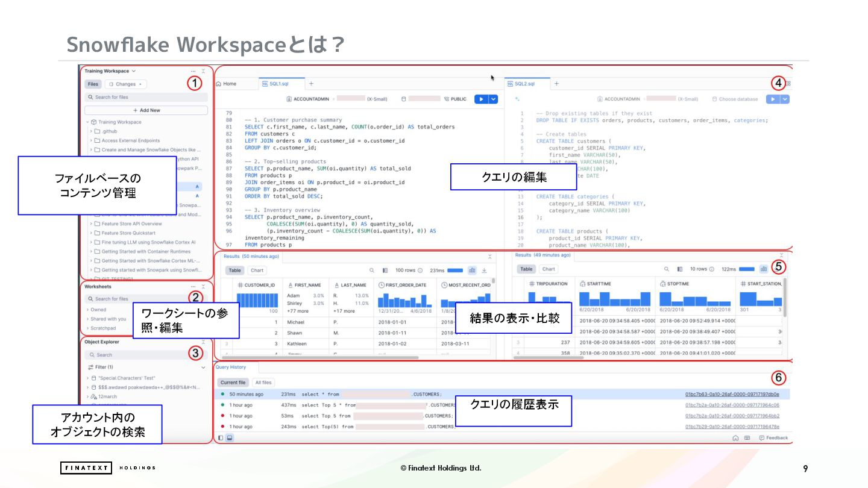
Task: Switch the 10-row results to Chart view
Action: click(549, 269)
